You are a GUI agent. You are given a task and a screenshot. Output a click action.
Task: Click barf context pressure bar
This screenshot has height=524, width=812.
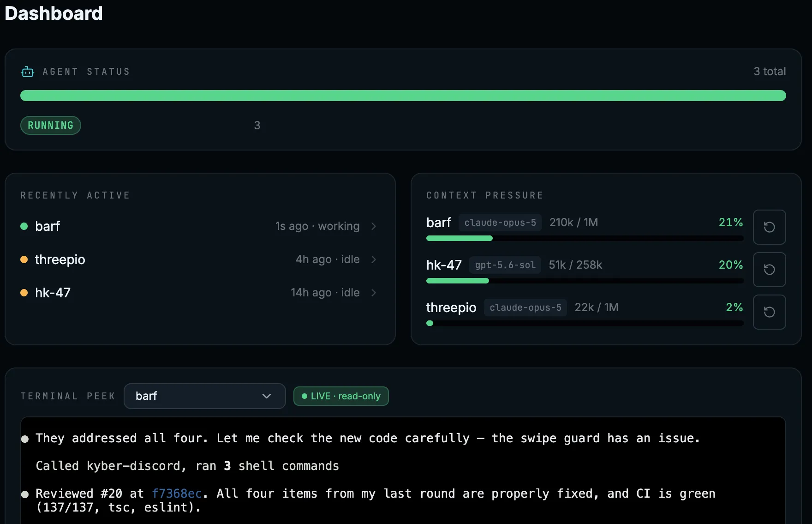[585, 238]
